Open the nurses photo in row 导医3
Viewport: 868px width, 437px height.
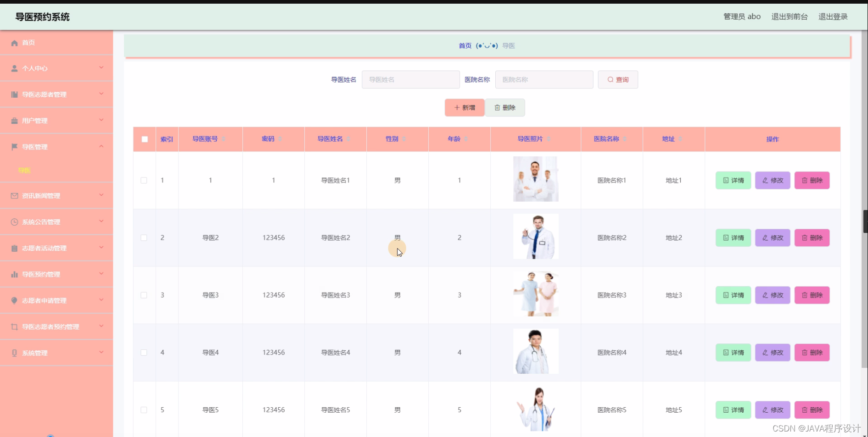pyautogui.click(x=536, y=293)
